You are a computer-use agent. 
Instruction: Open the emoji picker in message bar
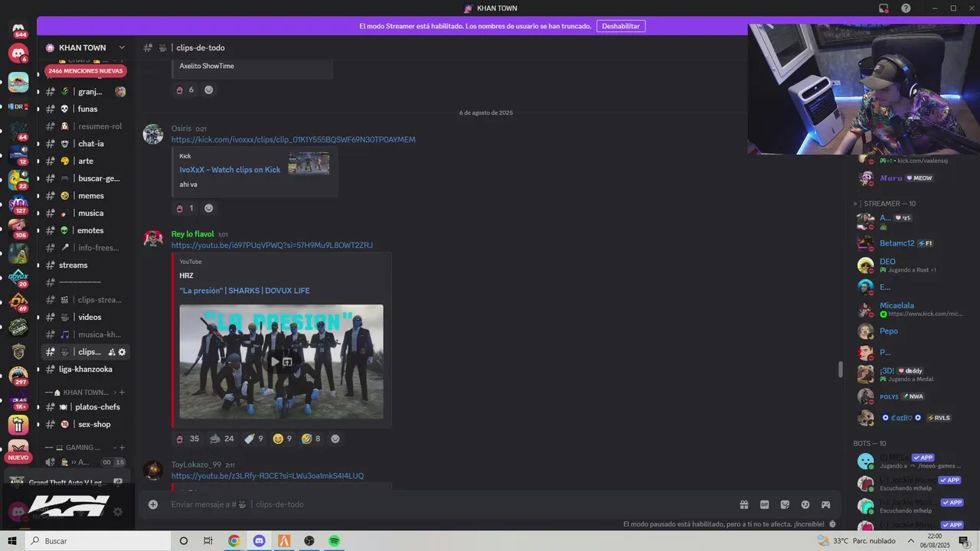coord(805,504)
